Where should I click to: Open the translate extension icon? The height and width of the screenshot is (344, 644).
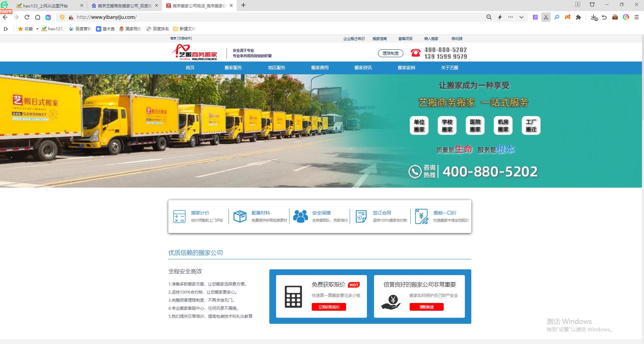(x=535, y=17)
